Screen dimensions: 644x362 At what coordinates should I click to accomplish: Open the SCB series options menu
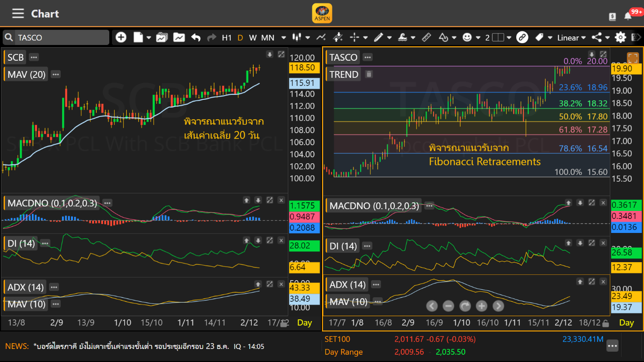click(x=34, y=57)
